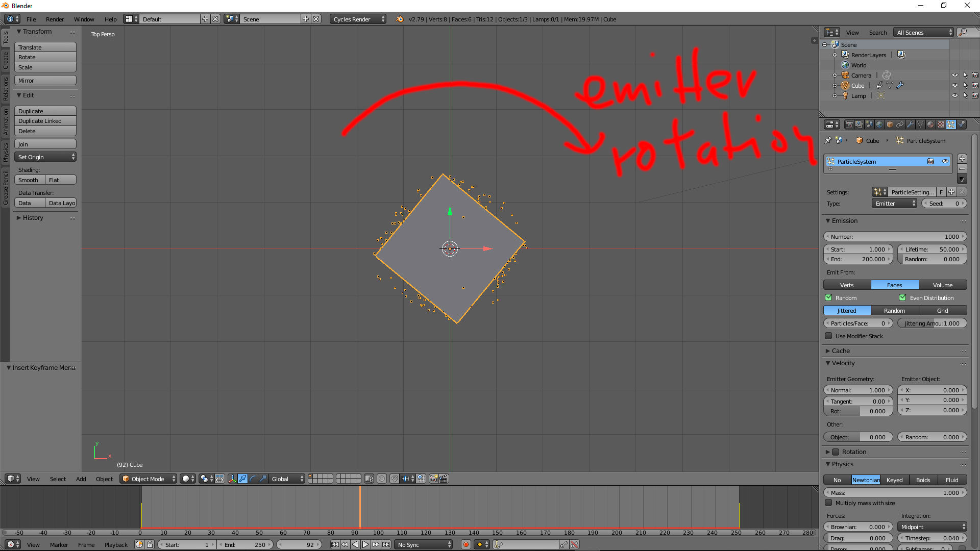Image resolution: width=980 pixels, height=551 pixels.
Task: Click the Newtonian physics tab
Action: [x=866, y=480]
